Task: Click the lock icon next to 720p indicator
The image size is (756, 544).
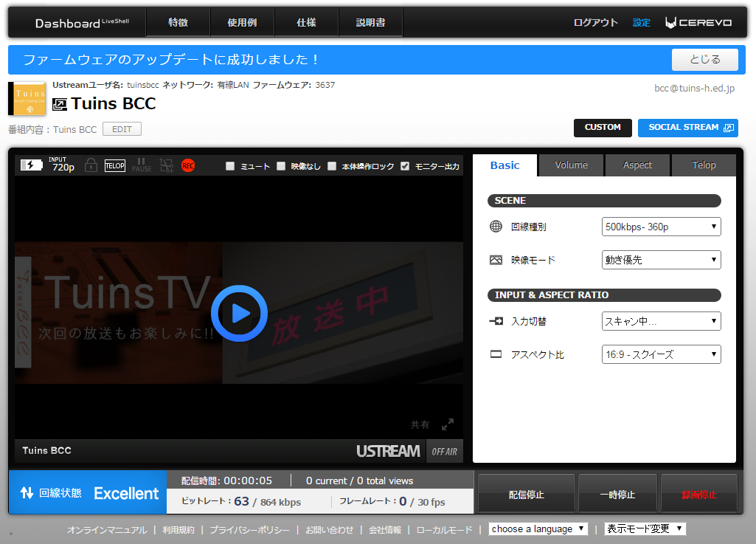Action: (x=91, y=165)
